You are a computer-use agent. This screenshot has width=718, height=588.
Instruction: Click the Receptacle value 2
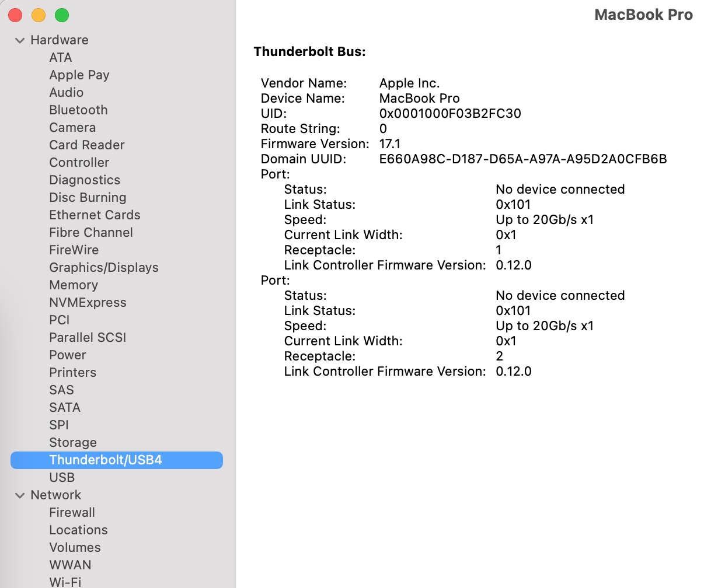499,356
